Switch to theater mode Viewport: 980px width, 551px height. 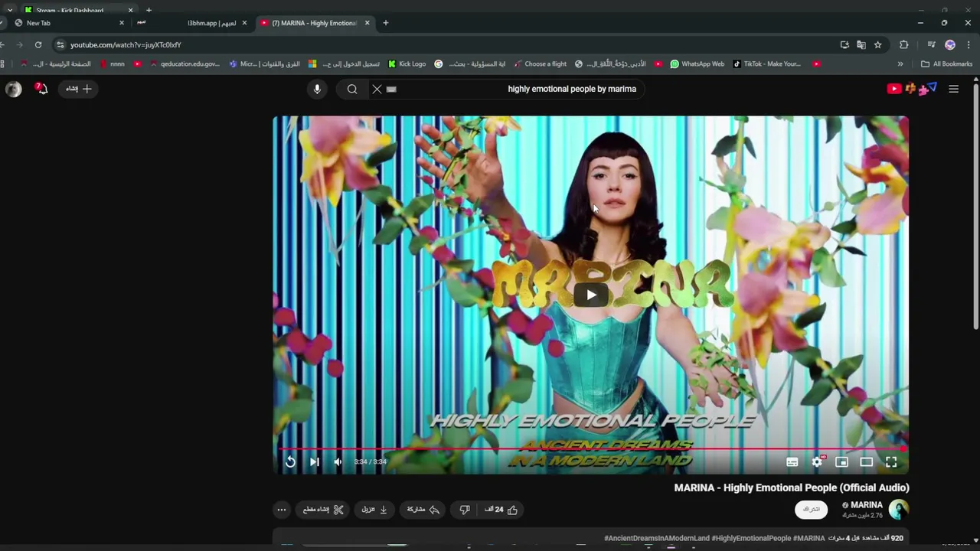(x=866, y=461)
